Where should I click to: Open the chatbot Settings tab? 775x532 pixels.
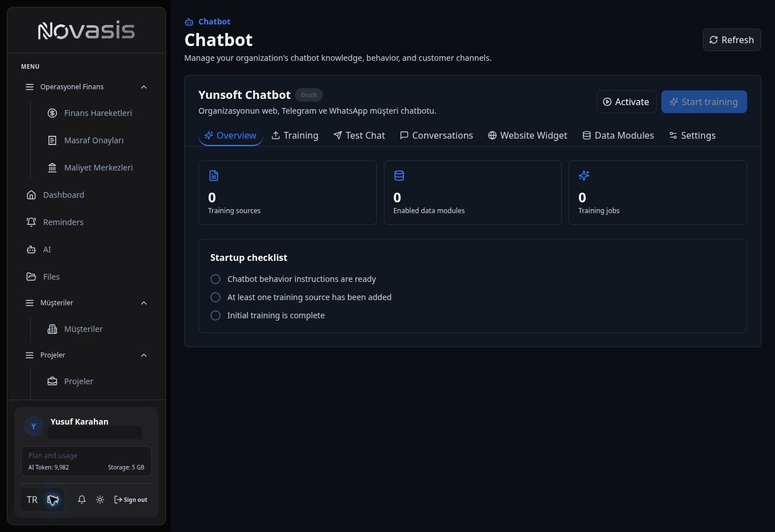tap(692, 135)
